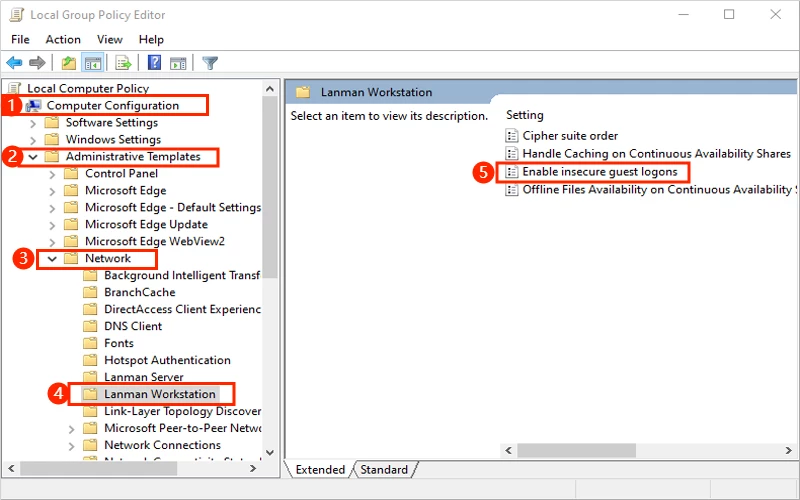Click the Lanman Server folder icon
800x500 pixels.
(x=90, y=377)
